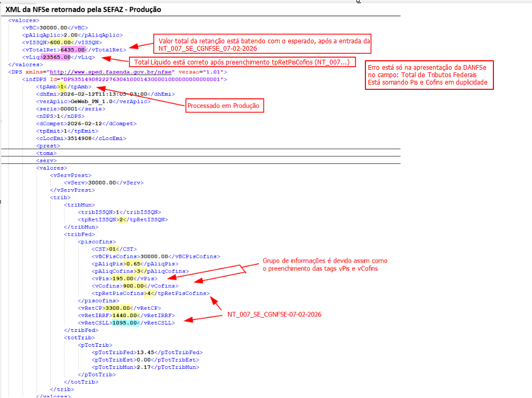Click the 'Processado em Produção' annotation box
532x398 pixels.
(x=224, y=106)
